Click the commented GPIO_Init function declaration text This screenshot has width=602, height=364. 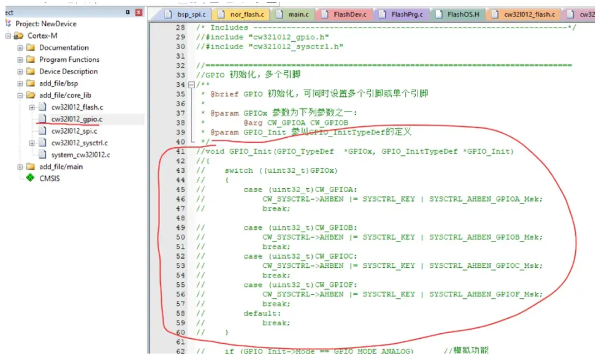tap(355, 151)
